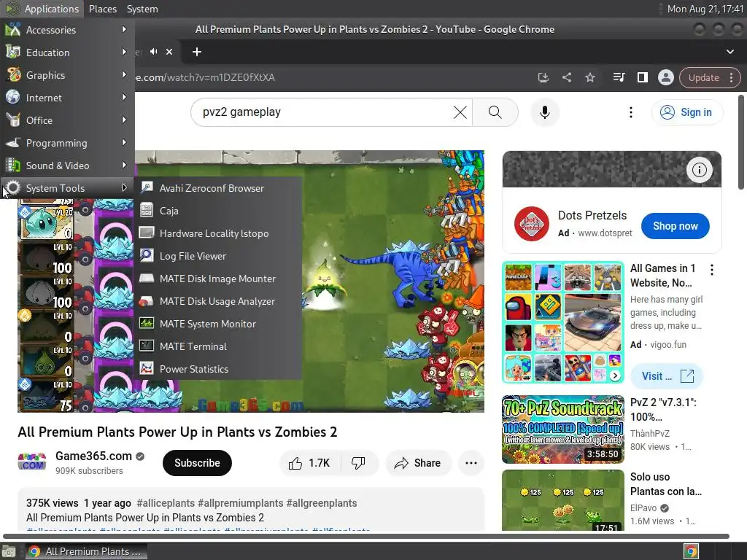Image resolution: width=747 pixels, height=560 pixels.
Task: Expand the Sound & Video submenu
Action: 67,166
